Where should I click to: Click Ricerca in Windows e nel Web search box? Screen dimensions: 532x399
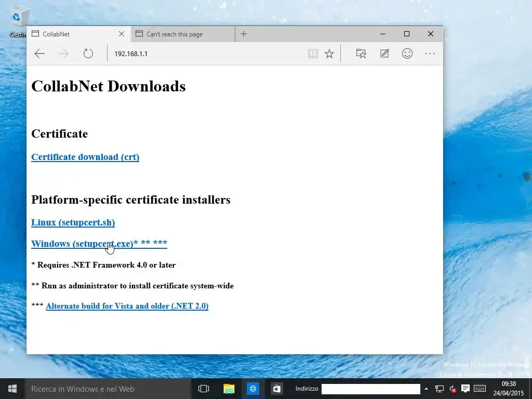(108, 389)
